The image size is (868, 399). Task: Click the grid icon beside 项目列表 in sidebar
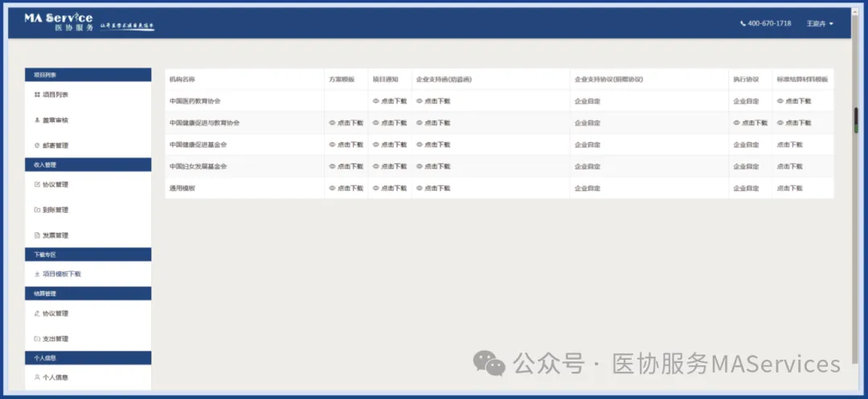coord(37,95)
